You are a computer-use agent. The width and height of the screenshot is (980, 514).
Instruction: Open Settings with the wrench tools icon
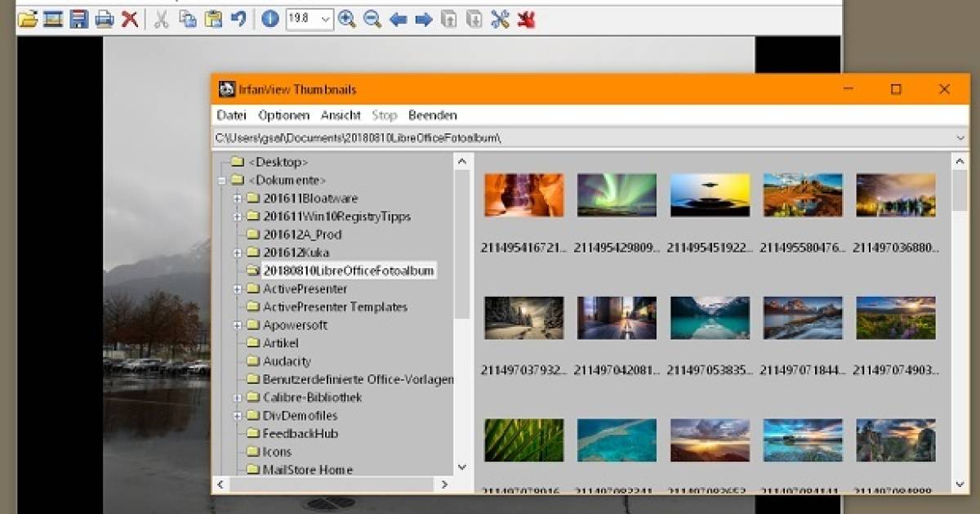point(500,19)
